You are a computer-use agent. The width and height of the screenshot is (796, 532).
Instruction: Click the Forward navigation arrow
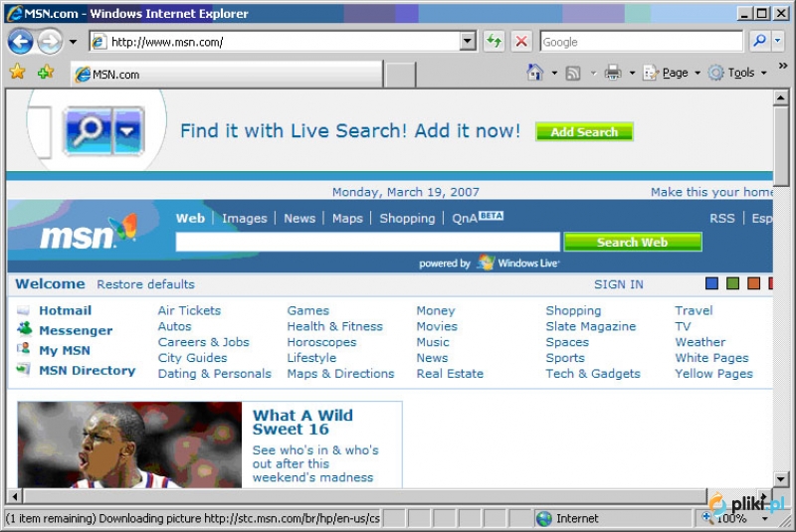50,42
